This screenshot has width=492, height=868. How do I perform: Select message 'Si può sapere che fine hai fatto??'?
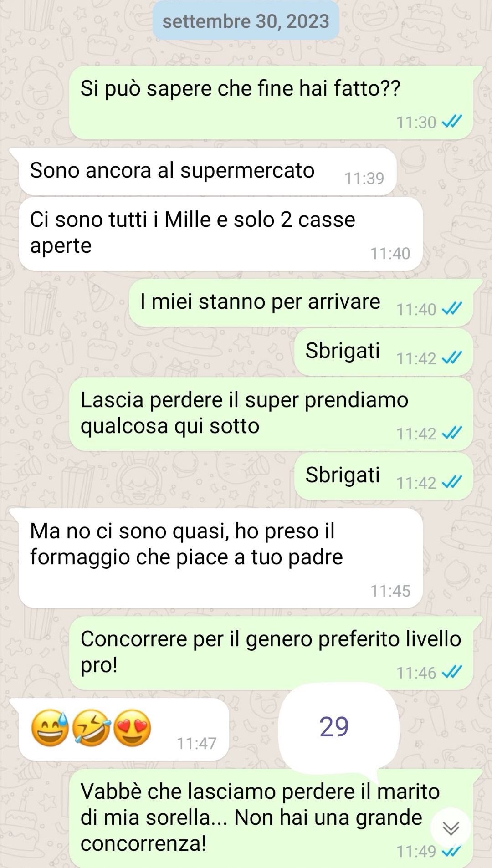(271, 102)
